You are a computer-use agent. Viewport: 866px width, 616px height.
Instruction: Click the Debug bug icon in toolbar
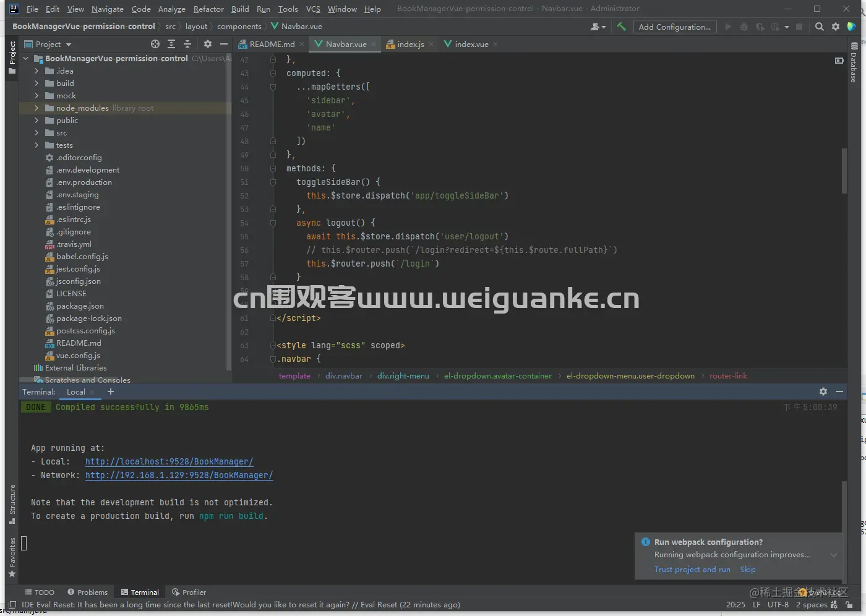click(744, 27)
